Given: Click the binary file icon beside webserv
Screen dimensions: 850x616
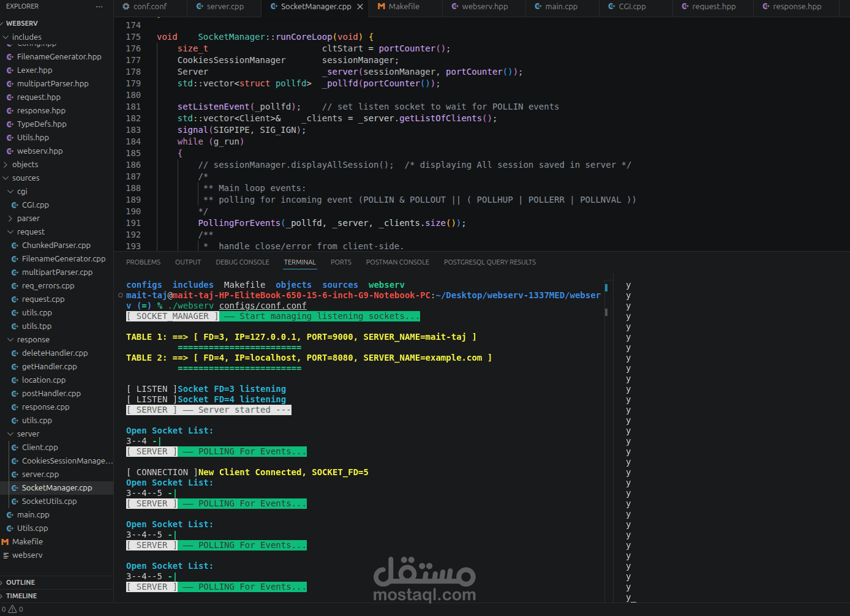Looking at the screenshot, I should click(x=6, y=555).
